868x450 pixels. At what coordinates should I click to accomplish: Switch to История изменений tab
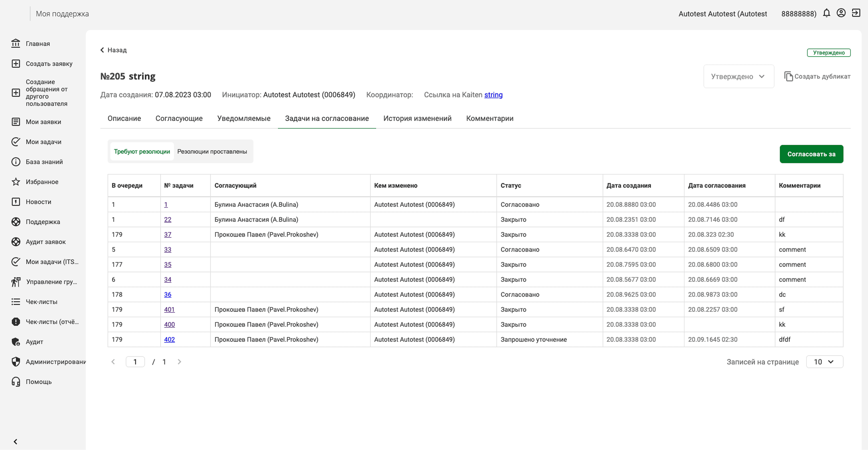click(417, 118)
